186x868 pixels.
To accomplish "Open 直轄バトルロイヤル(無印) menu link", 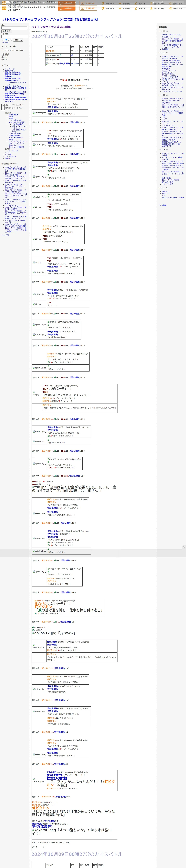I will [x=14, y=94].
